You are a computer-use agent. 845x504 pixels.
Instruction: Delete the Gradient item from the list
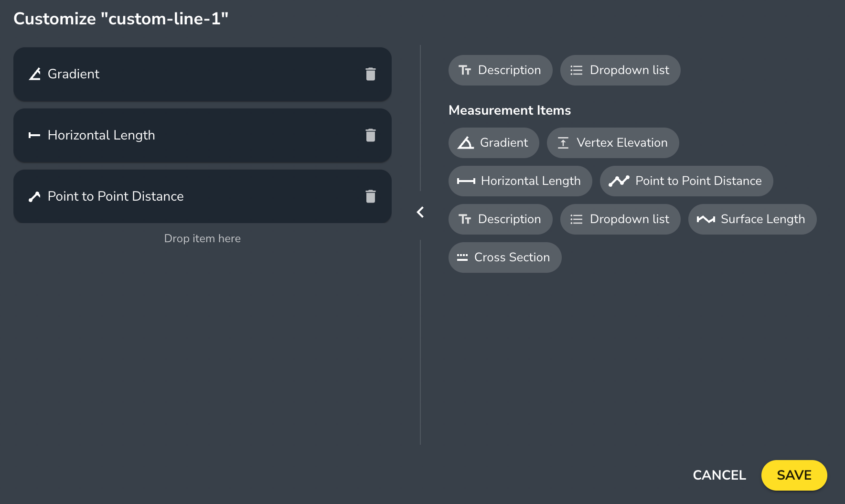click(371, 74)
